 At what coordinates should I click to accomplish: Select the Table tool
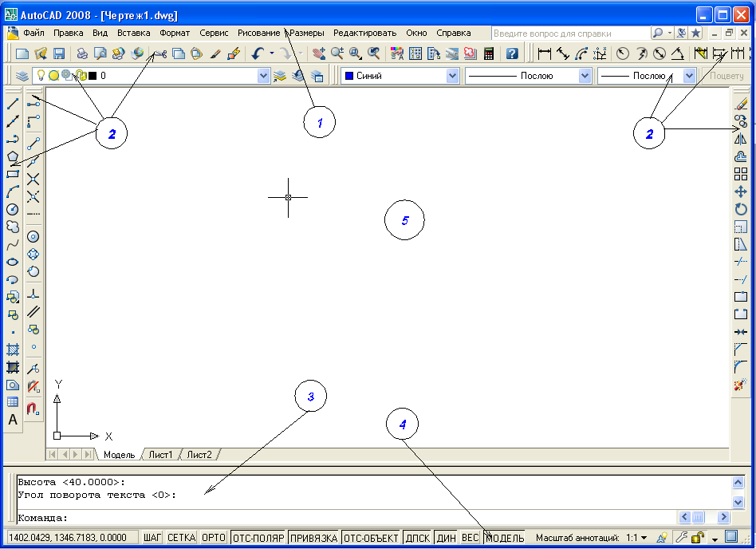[13, 402]
